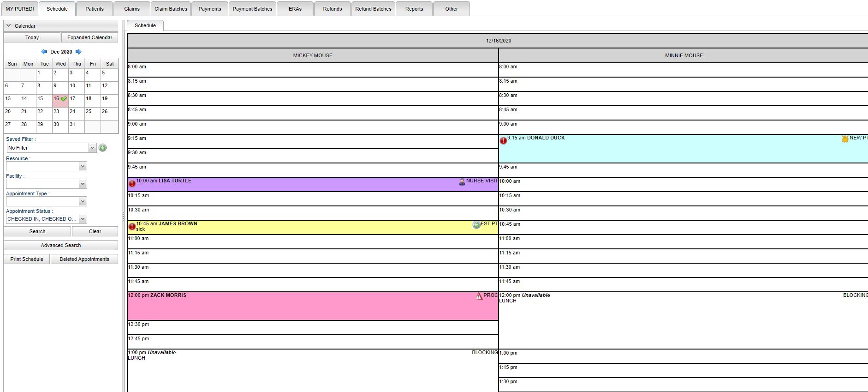The image size is (868, 392).
Task: Click Print Schedule
Action: [x=27, y=259]
